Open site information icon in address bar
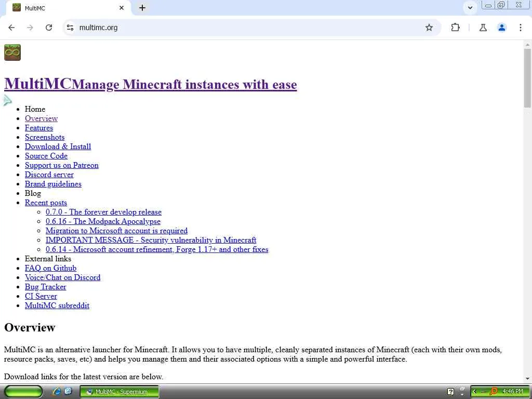This screenshot has width=532, height=399. tap(70, 28)
